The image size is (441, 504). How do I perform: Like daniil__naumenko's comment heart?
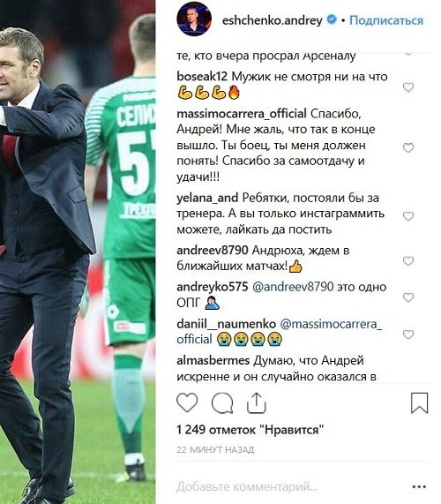407,335
